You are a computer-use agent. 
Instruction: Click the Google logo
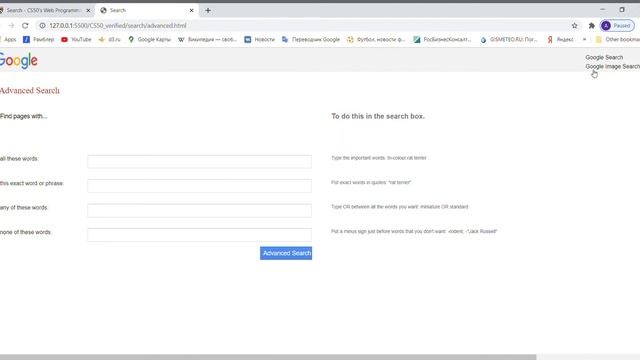(x=19, y=60)
